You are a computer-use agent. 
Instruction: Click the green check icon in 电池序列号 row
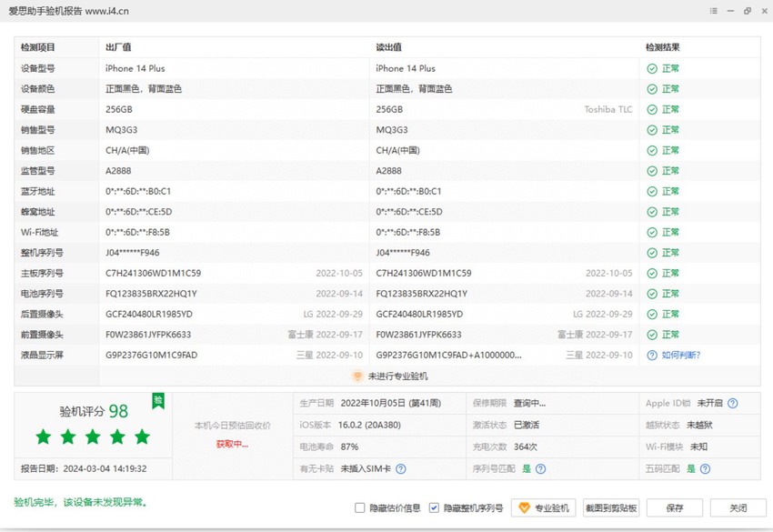pos(652,294)
